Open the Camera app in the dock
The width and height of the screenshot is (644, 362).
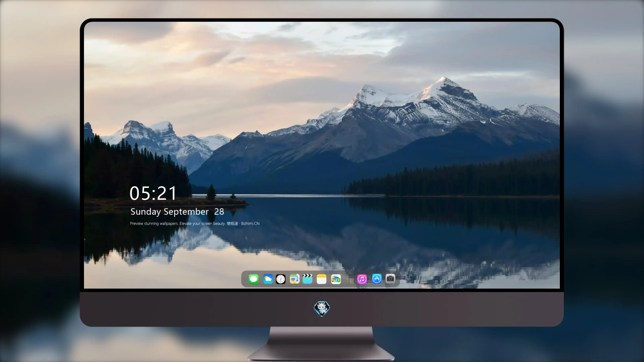pos(390,279)
